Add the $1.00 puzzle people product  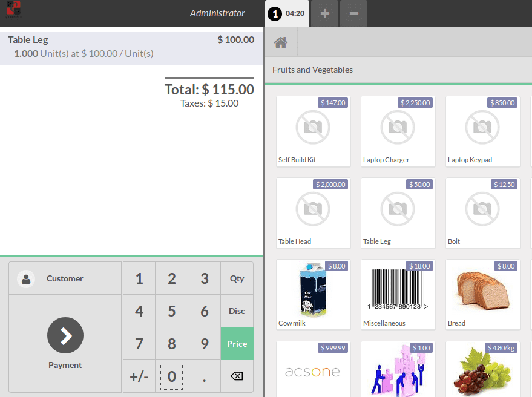398,369
